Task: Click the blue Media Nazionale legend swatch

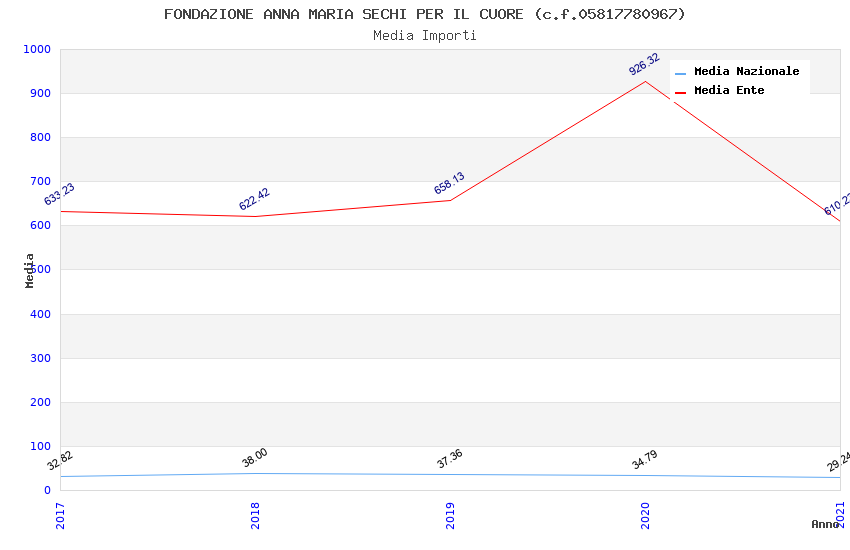Action: tap(680, 73)
